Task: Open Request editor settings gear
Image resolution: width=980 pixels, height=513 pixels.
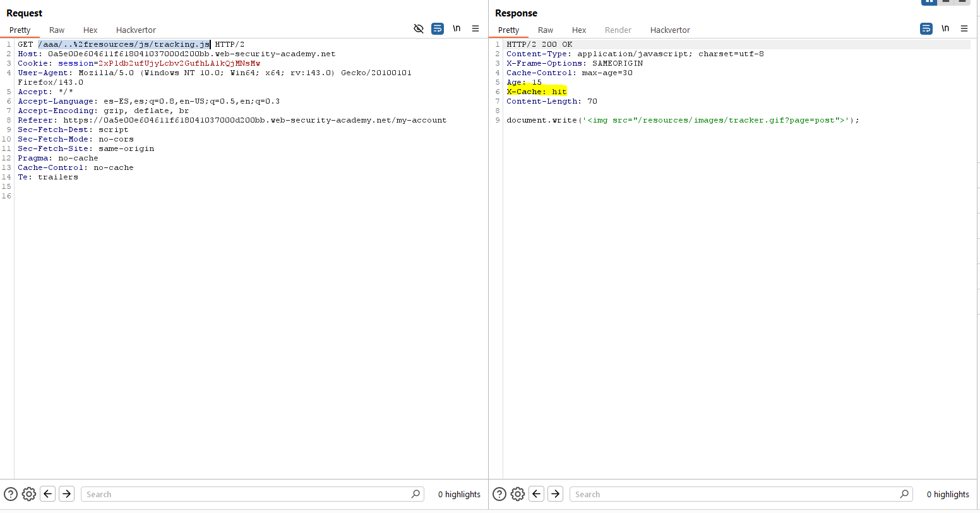Action: coord(29,494)
